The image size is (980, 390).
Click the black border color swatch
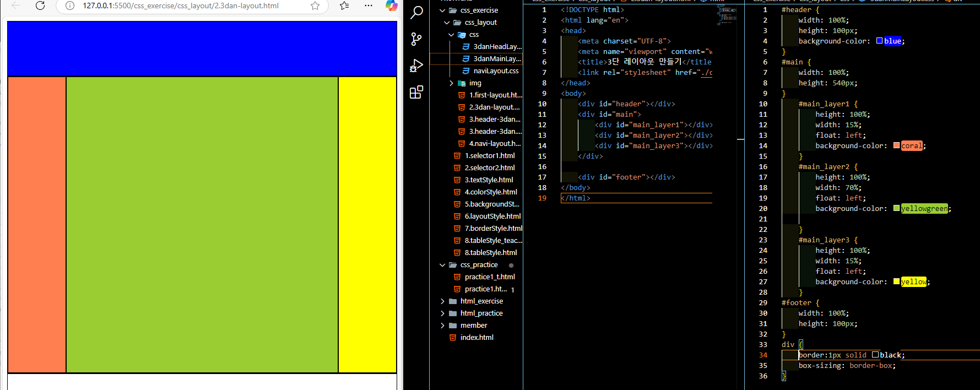tap(875, 355)
